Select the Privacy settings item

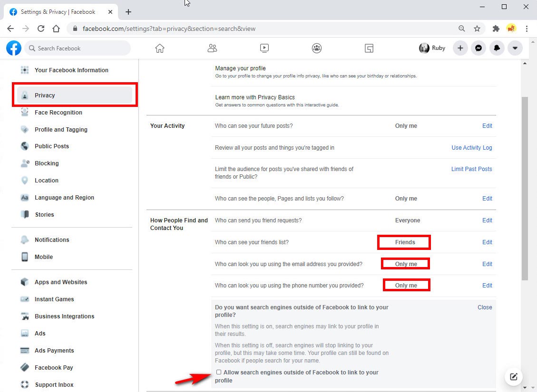pos(75,95)
